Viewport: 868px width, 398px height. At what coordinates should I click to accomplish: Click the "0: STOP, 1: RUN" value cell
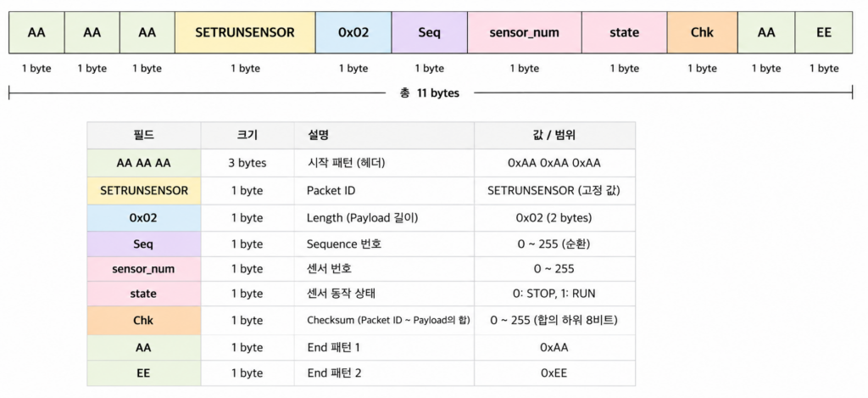pyautogui.click(x=554, y=294)
